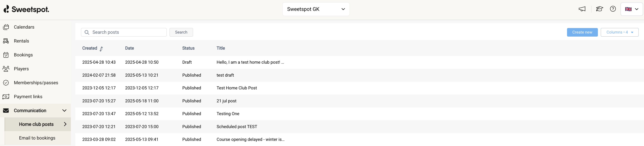Click the Rentals golf cart icon

(x=6, y=41)
